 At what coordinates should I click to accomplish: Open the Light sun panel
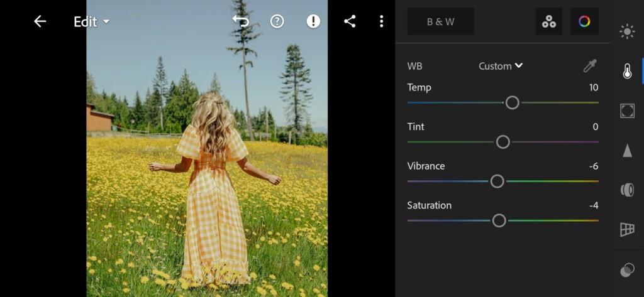pyautogui.click(x=627, y=32)
